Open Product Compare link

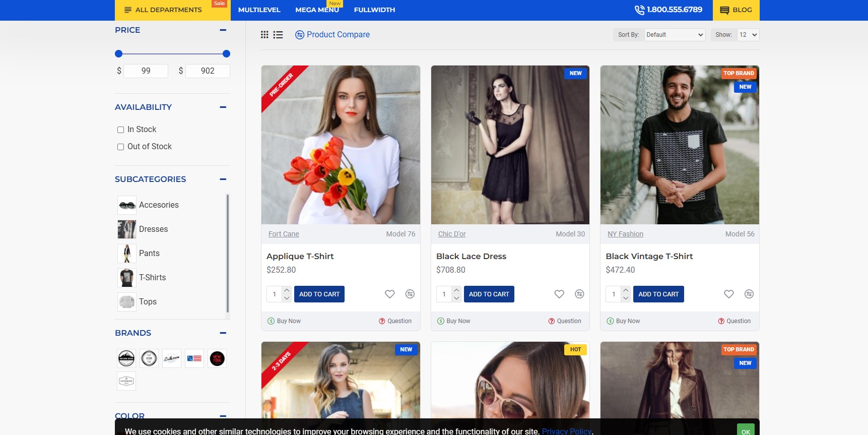tap(332, 35)
